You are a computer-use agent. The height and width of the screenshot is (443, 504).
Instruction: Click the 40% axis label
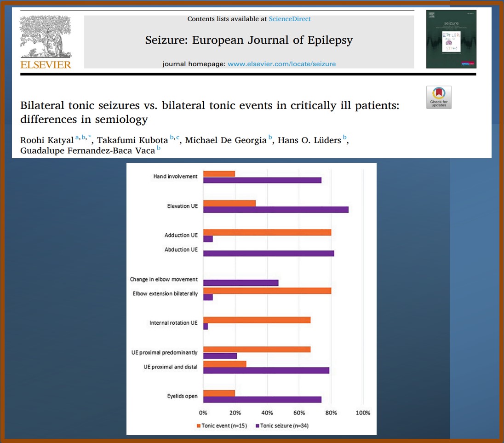(x=267, y=413)
